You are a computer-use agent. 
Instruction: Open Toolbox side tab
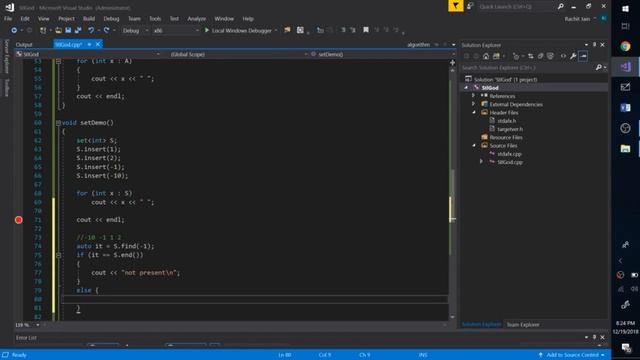[x=6, y=87]
